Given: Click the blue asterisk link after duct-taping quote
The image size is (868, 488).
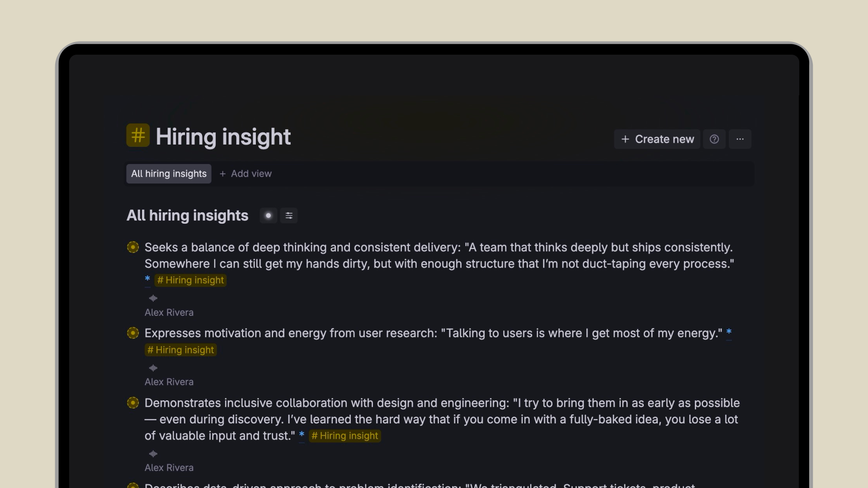Looking at the screenshot, I should [x=147, y=279].
